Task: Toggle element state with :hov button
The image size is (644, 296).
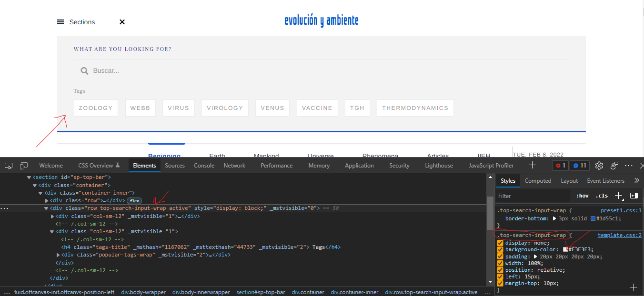Action: click(582, 195)
